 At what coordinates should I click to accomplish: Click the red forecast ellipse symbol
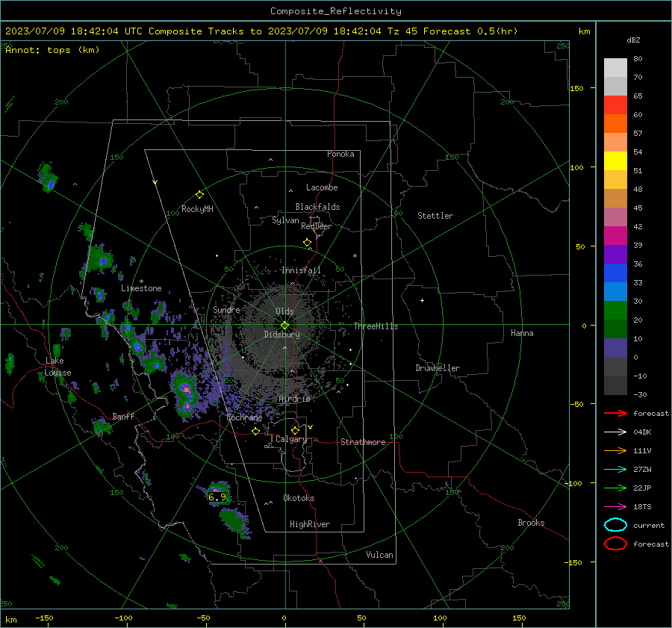point(615,544)
